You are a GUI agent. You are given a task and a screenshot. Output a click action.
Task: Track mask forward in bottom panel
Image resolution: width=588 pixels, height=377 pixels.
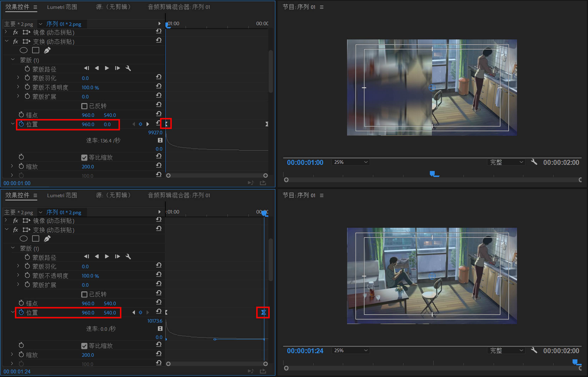pyautogui.click(x=107, y=257)
